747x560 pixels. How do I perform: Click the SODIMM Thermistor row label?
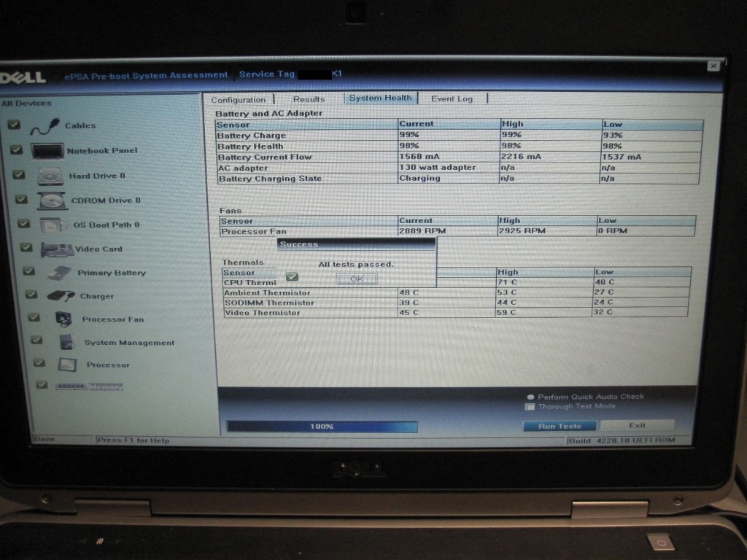click(269, 303)
